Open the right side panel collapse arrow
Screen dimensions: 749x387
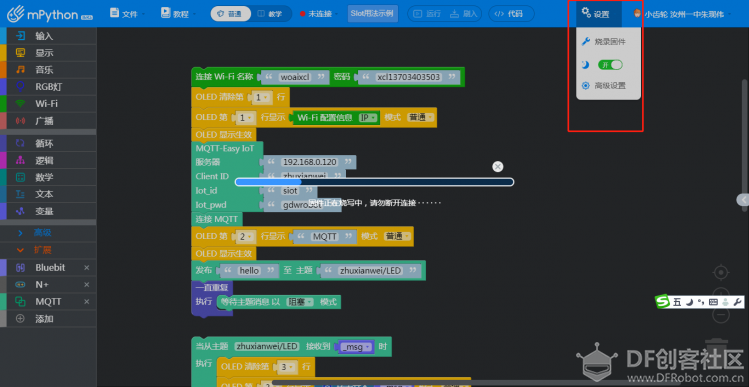point(743,200)
